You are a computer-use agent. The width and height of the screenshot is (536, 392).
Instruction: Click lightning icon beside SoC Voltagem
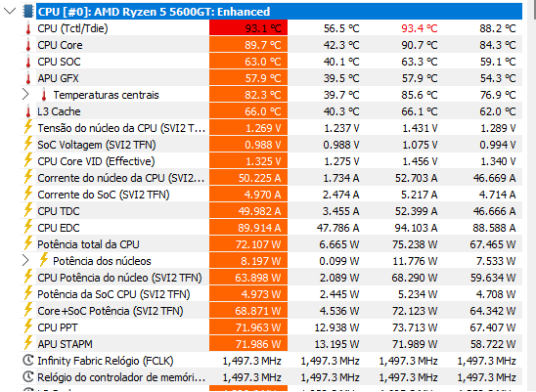coord(28,144)
